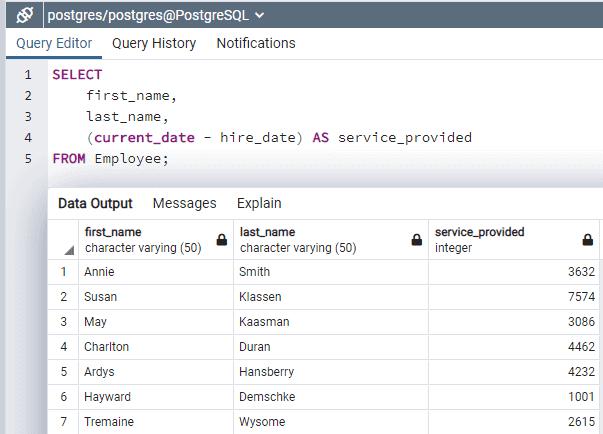Switch to the Query Editor tab
This screenshot has width=603, height=434.
(x=55, y=43)
